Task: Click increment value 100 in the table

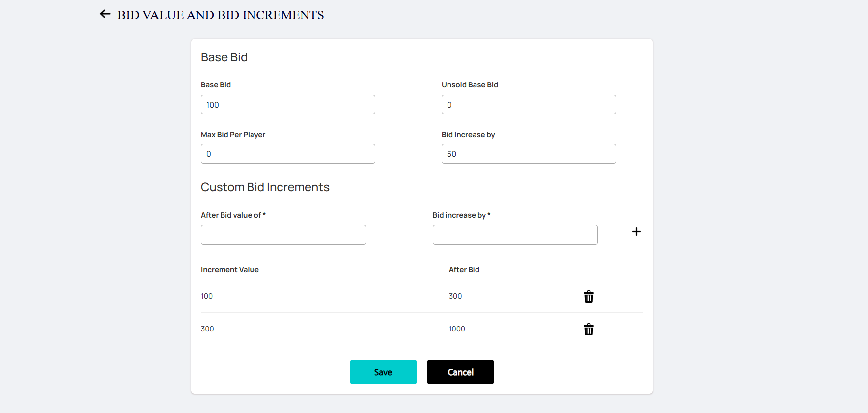Action: point(207,296)
